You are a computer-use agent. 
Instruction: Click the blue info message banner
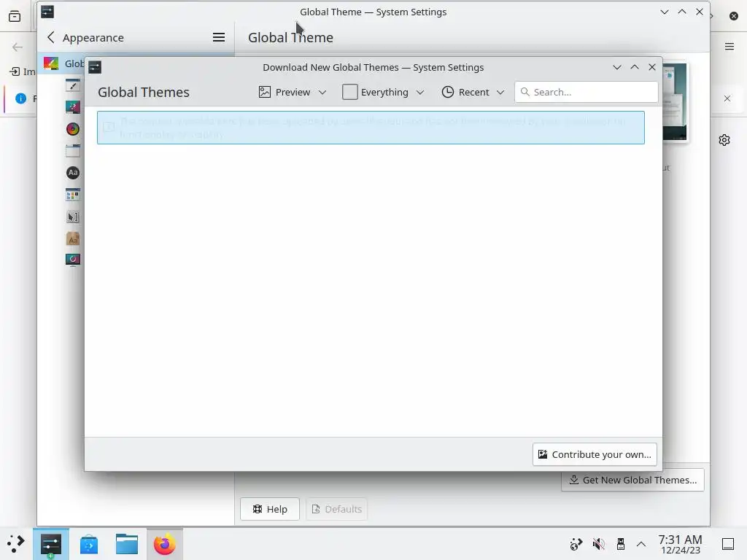pyautogui.click(x=371, y=128)
